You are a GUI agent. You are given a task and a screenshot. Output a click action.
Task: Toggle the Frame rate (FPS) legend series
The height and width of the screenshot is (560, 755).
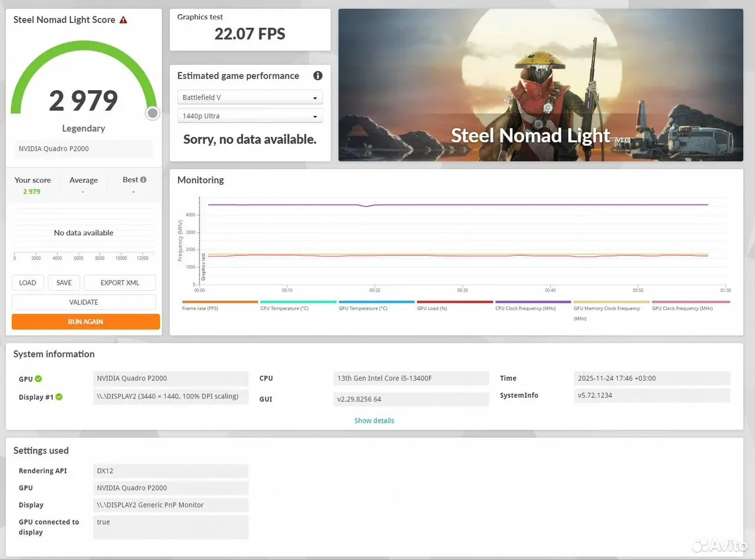click(x=220, y=306)
